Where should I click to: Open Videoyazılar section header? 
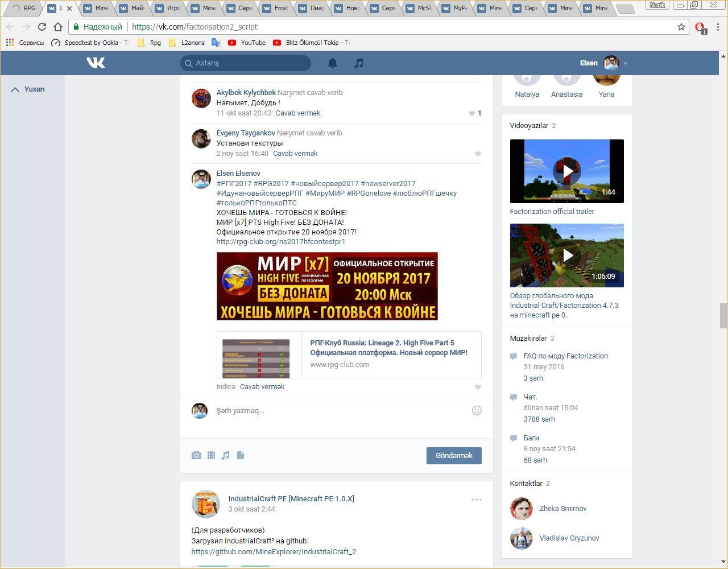(529, 126)
